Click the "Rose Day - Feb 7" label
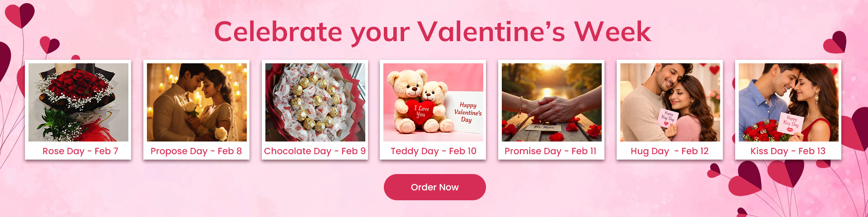Screen dimensions: 868x217 (80, 151)
